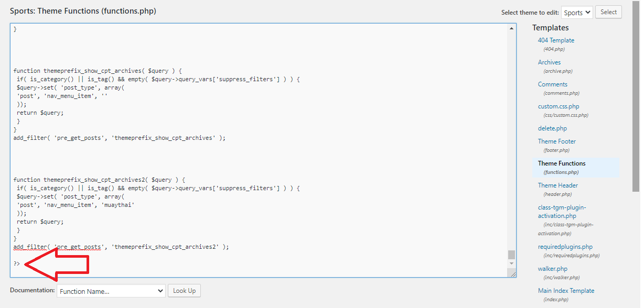
Task: Open the Archives template link
Action: pyautogui.click(x=549, y=62)
